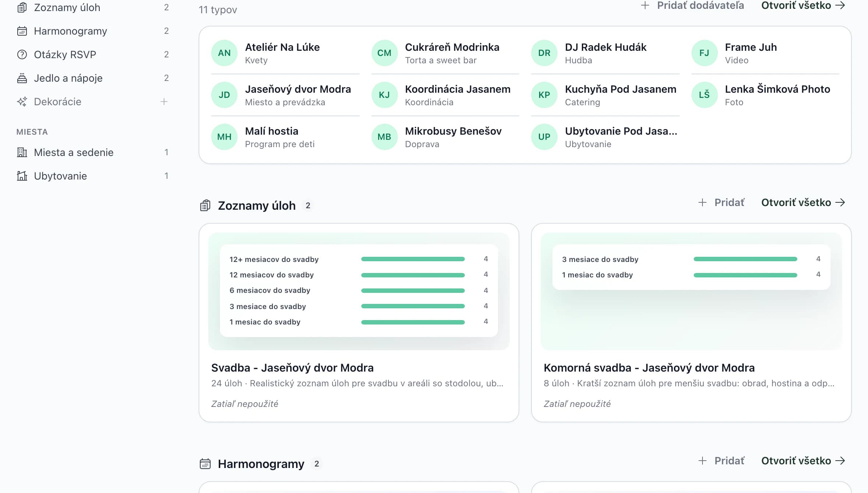Add a new Zoznamy úloh item

(x=721, y=202)
